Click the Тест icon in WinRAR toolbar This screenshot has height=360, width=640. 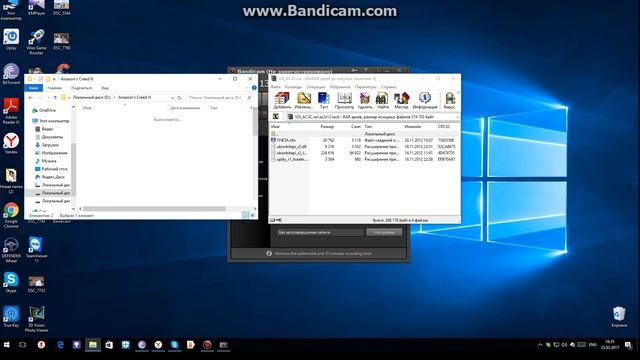click(324, 100)
